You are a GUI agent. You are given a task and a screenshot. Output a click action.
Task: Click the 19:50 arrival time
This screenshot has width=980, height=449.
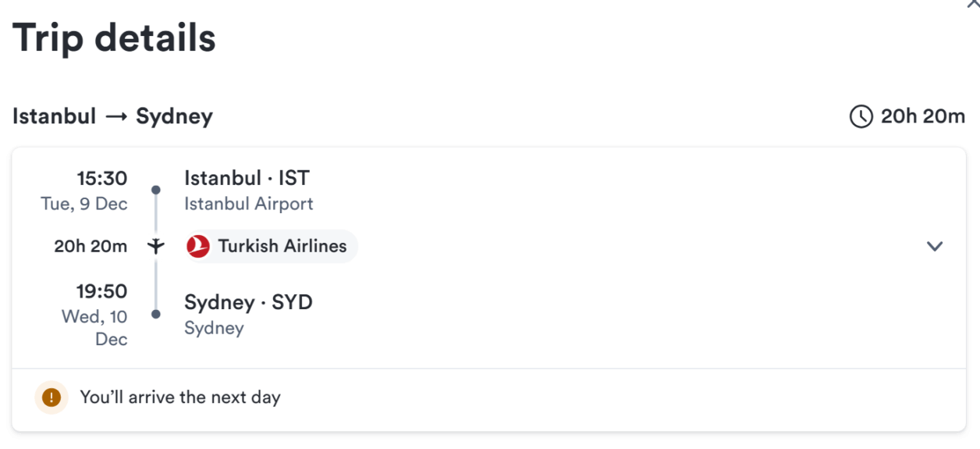coord(101,291)
